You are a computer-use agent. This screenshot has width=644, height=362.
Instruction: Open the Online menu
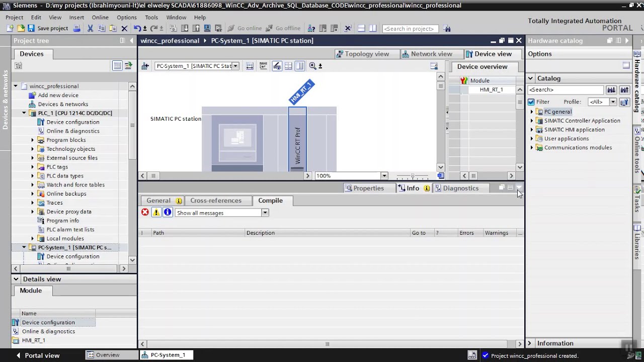(100, 17)
